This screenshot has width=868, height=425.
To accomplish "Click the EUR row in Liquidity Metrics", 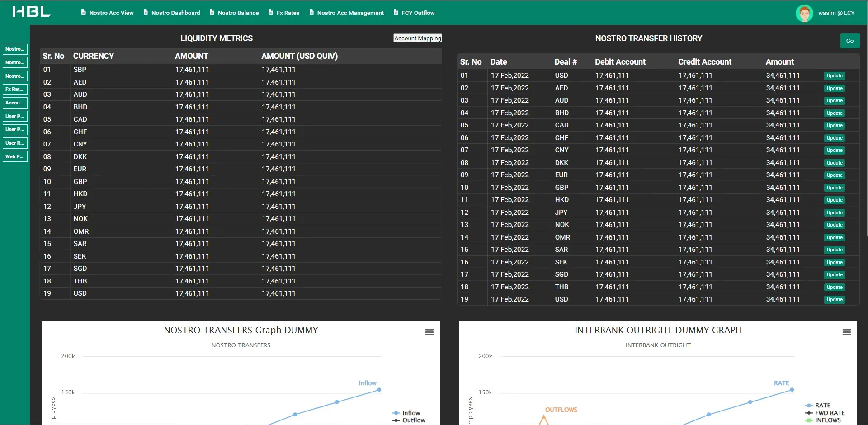I will (x=241, y=169).
